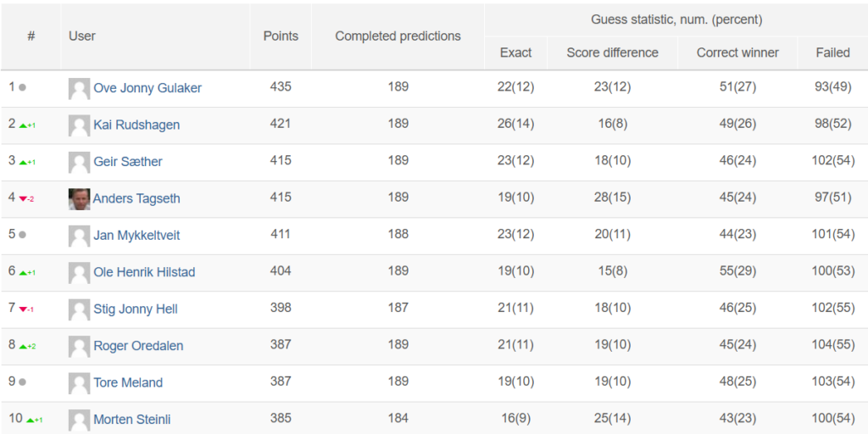
Task: Click Anders Tagseth's profile photo thumbnail
Action: (79, 198)
